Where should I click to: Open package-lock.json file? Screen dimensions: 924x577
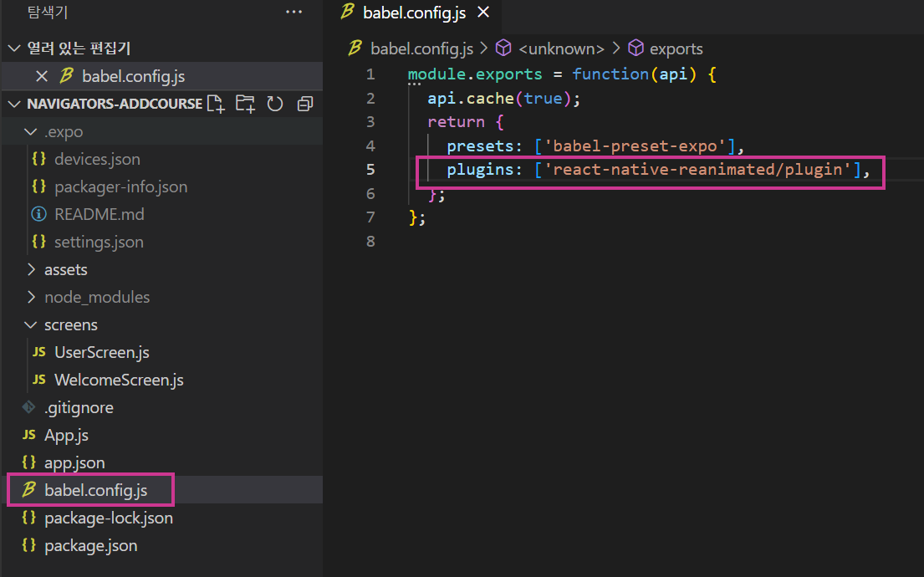coord(109,518)
